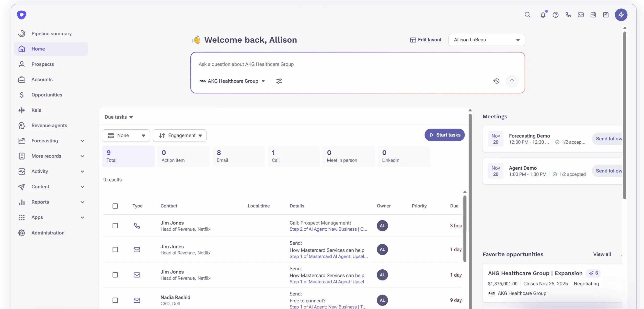Image resolution: width=644 pixels, height=309 pixels.
Task: Click the Administration gear icon
Action: (x=22, y=233)
